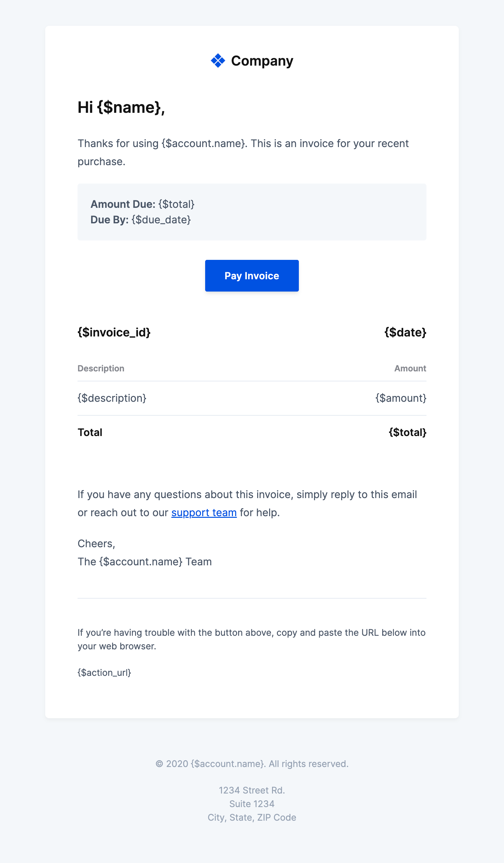
Task: Click the copyright 2020 footer line
Action: tap(252, 764)
